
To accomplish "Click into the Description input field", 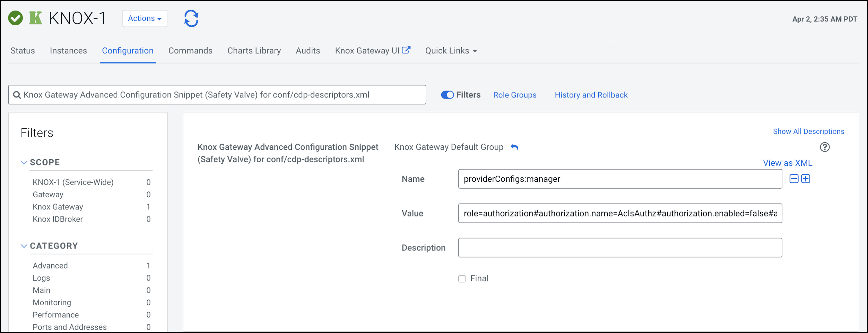I will tap(620, 248).
